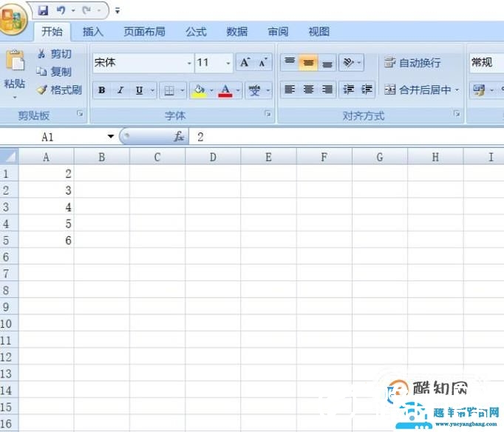Expand the 合并后居中 options arrow

457,90
